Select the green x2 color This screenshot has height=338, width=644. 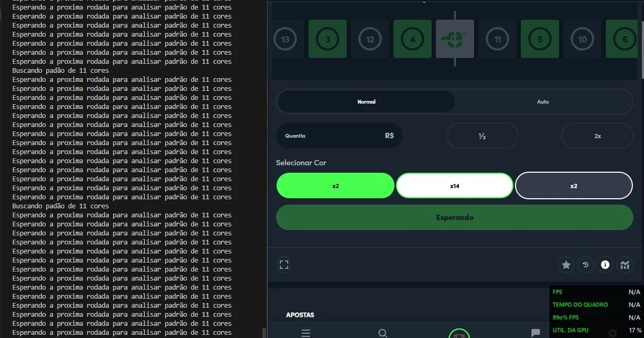pos(336,186)
